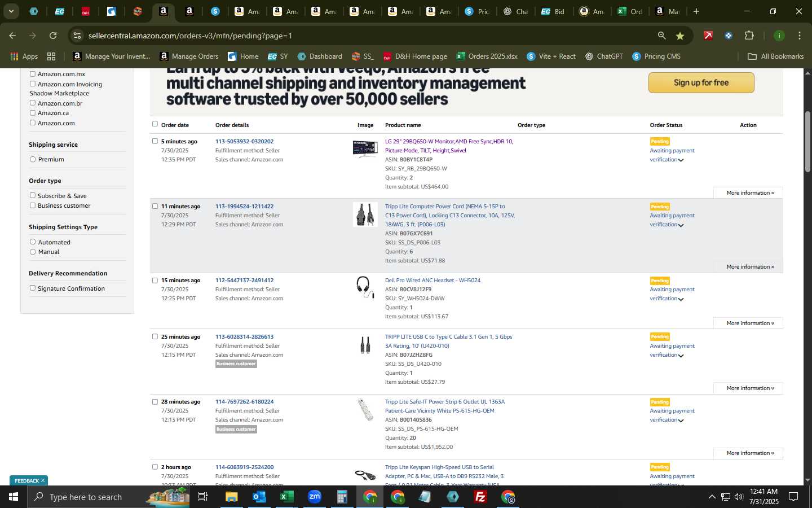
Task: Check the Signature Confirmation filter
Action: click(33, 288)
